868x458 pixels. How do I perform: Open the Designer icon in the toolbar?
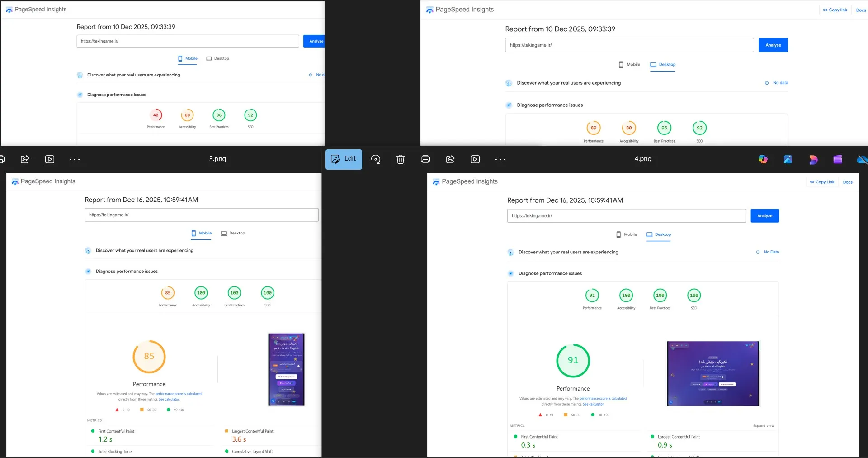(x=813, y=159)
